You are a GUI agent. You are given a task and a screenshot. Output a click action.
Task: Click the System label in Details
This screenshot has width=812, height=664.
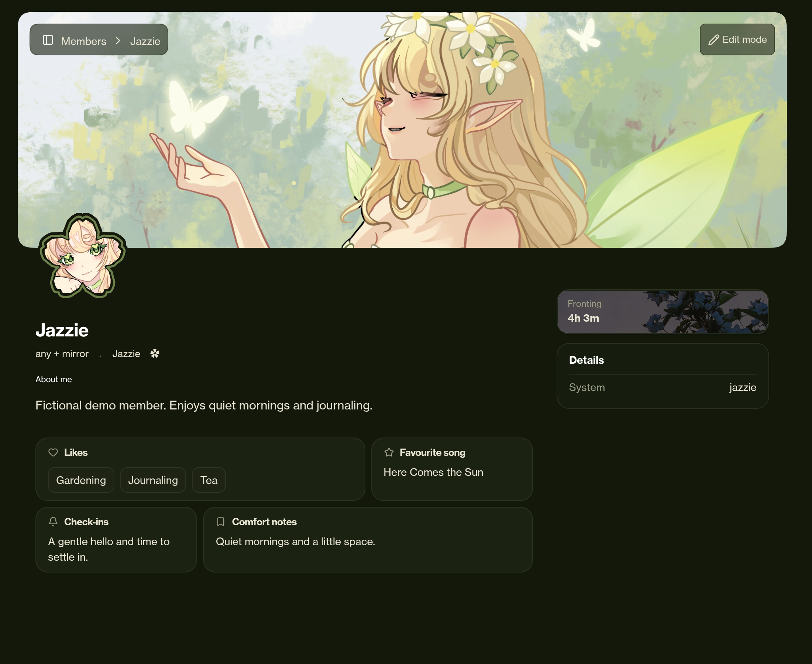tap(586, 387)
